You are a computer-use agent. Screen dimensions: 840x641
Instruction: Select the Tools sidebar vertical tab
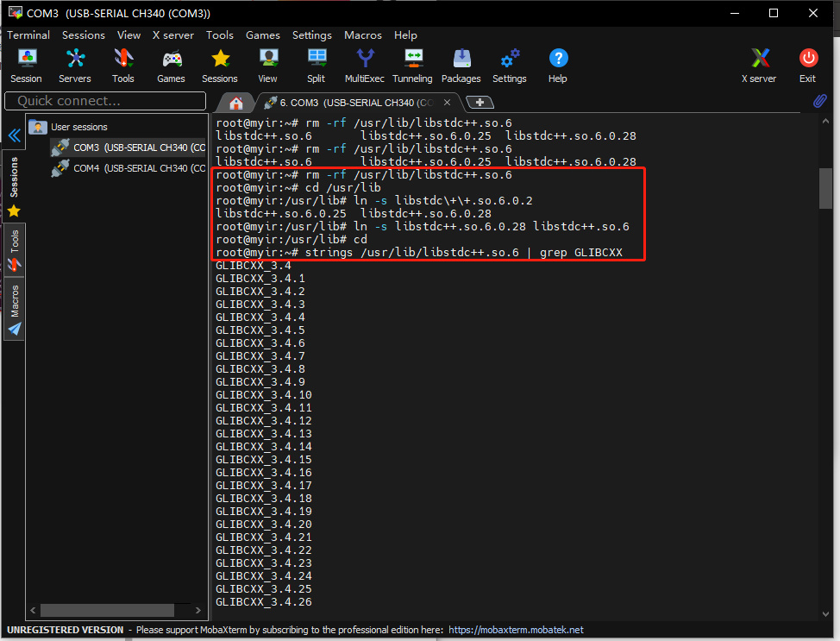[15, 249]
